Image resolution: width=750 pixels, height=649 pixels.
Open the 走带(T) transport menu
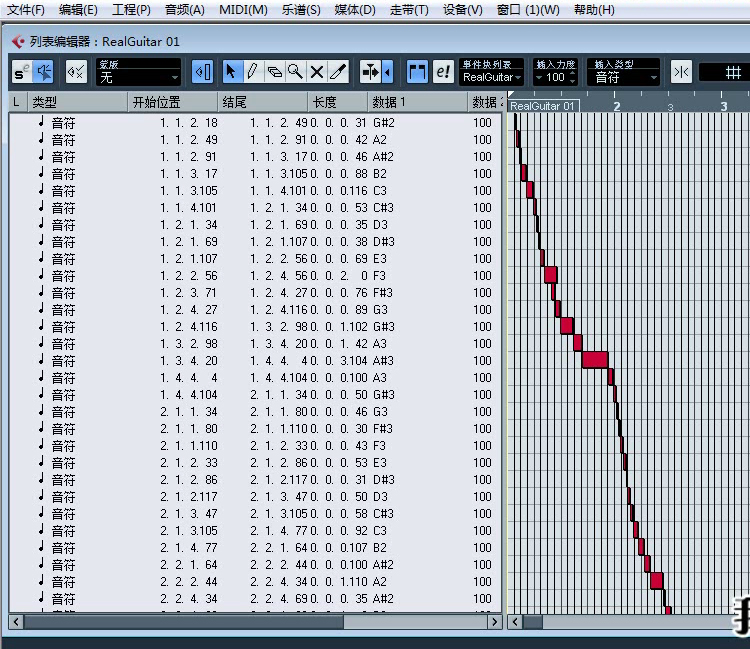(408, 10)
